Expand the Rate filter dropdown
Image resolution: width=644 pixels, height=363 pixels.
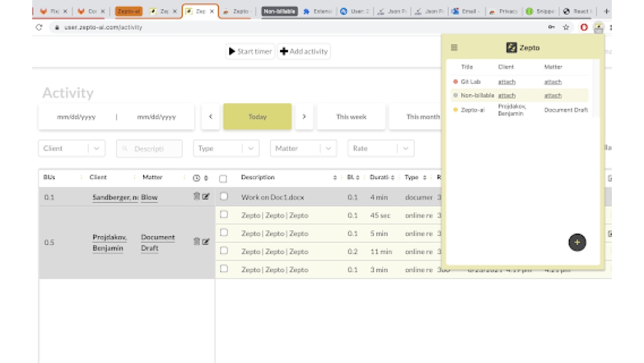406,148
